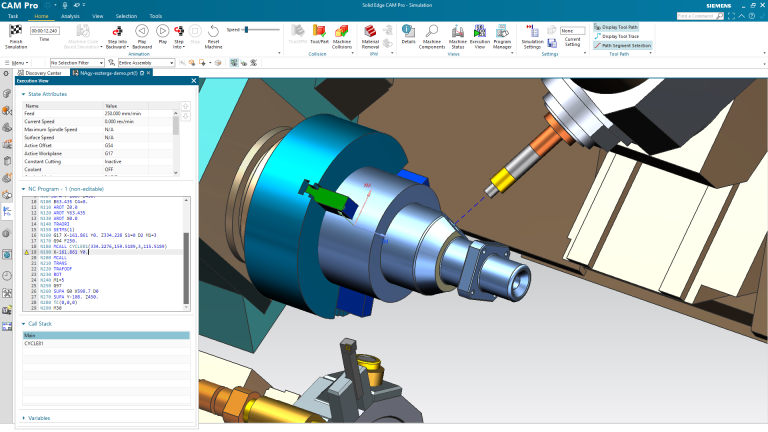
Task: Open the History clock icon in sidebar
Action: [x=7, y=276]
